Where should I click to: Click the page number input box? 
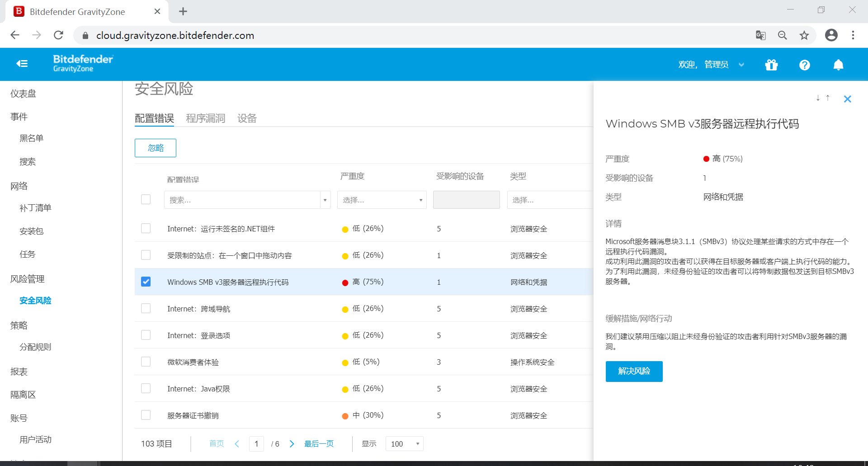coord(256,444)
